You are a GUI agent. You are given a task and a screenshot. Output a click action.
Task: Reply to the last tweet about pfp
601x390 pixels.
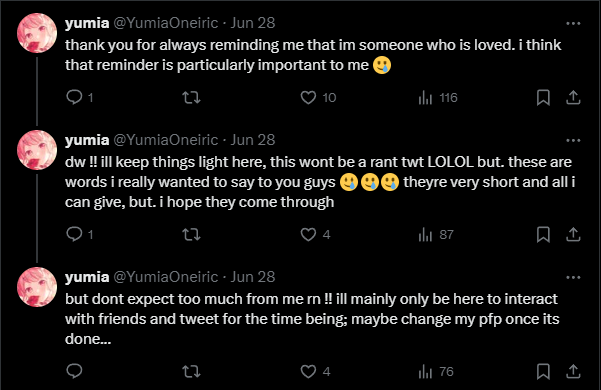coord(74,371)
